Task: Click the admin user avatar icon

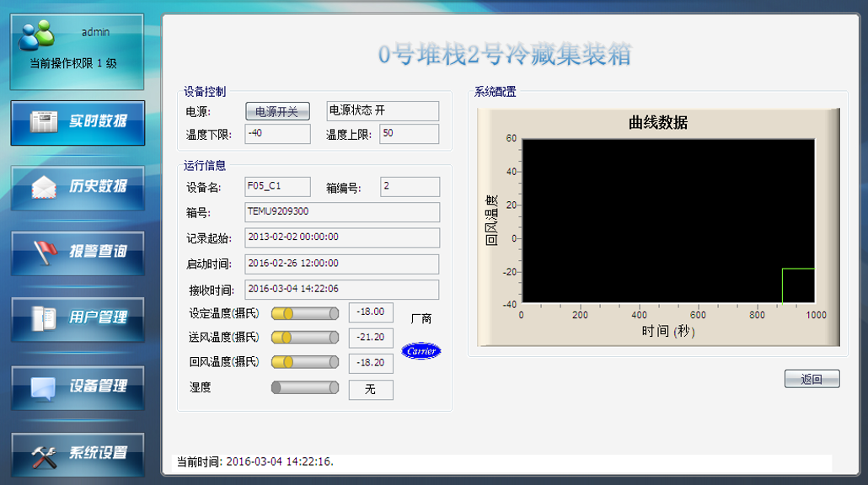Action: click(x=37, y=35)
